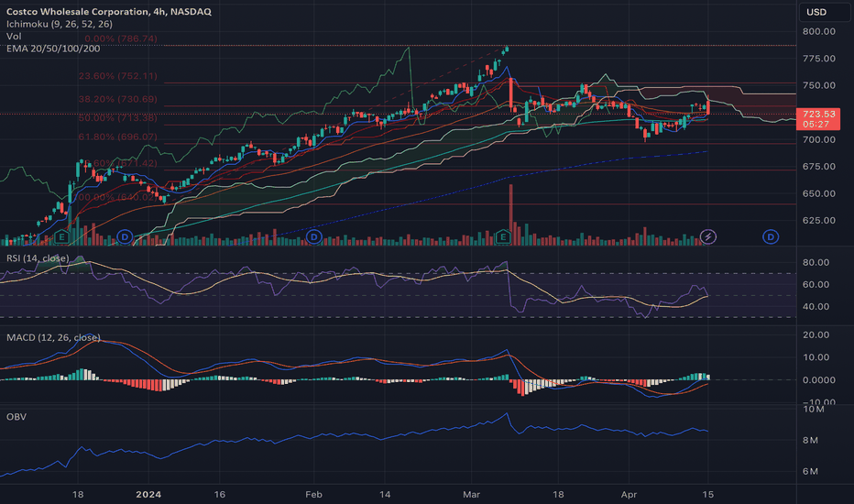Select the 61.80% (696.07) Fibonacci level label

pos(117,137)
